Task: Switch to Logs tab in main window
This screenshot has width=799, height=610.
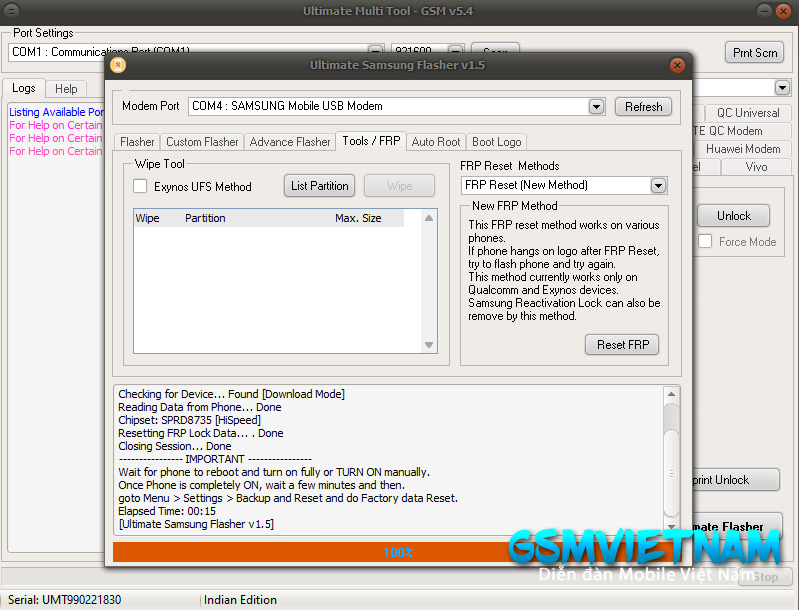Action: pos(24,88)
